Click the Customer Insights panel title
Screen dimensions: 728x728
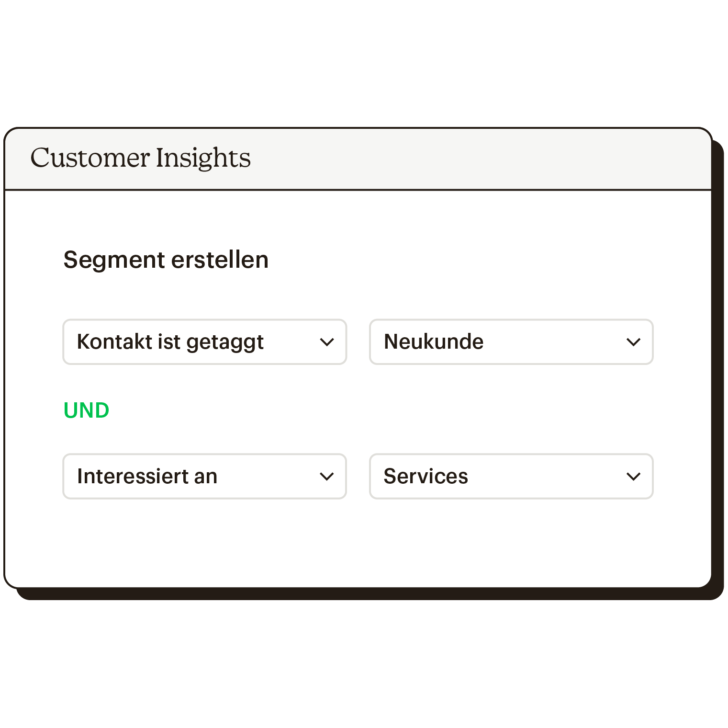click(x=140, y=158)
